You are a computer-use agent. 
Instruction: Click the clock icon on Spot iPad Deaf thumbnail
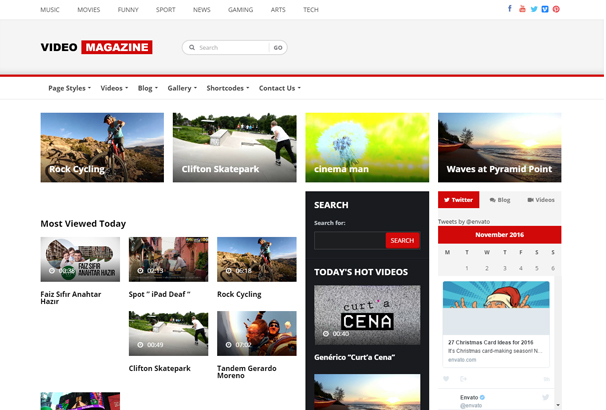[140, 270]
